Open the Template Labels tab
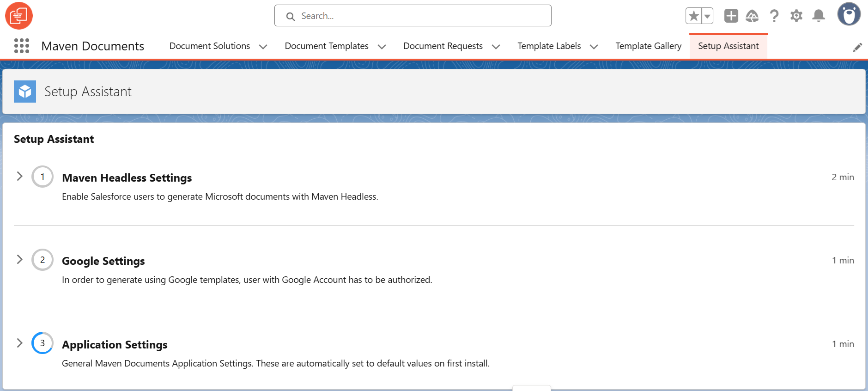This screenshot has height=391, width=868. (549, 46)
